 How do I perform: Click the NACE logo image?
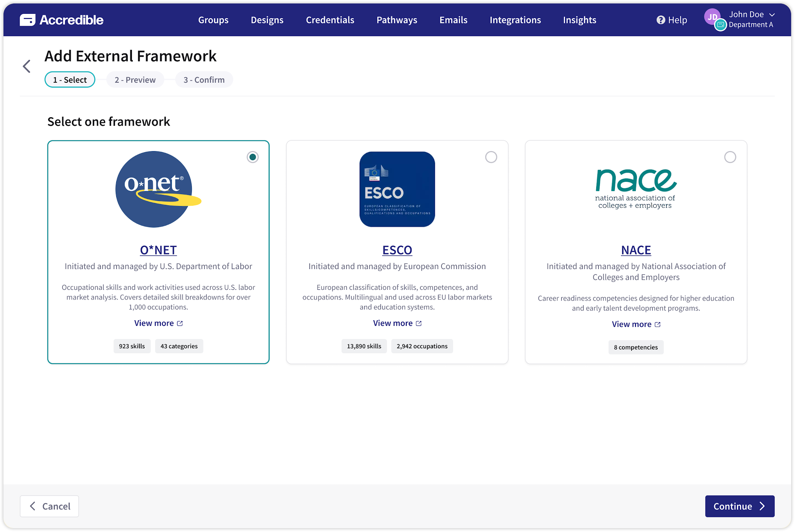pos(636,189)
